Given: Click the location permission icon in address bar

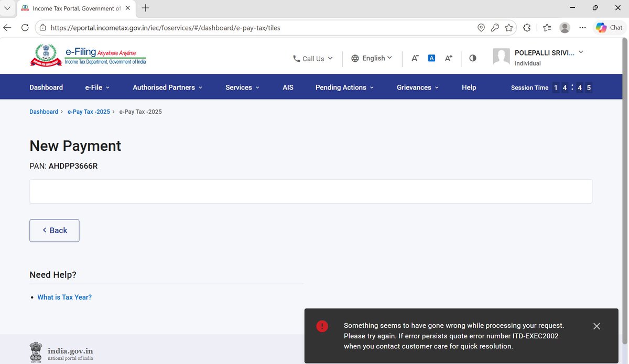Looking at the screenshot, I should (x=481, y=28).
